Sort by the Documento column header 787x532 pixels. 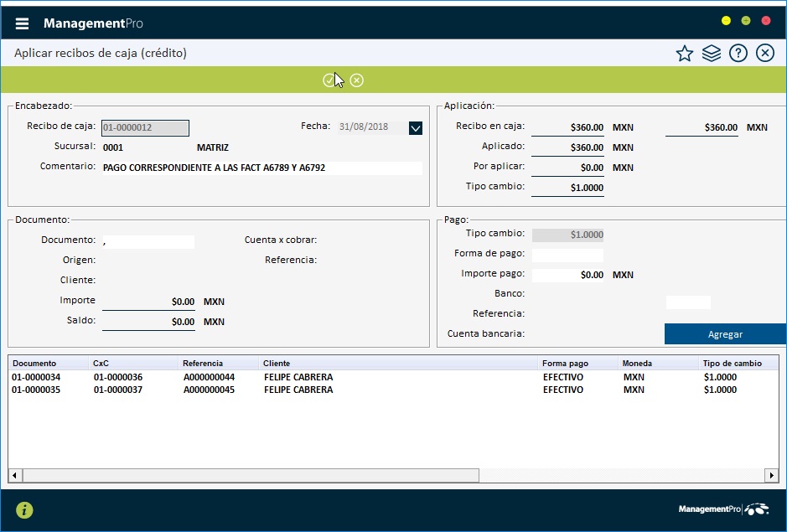(48, 364)
